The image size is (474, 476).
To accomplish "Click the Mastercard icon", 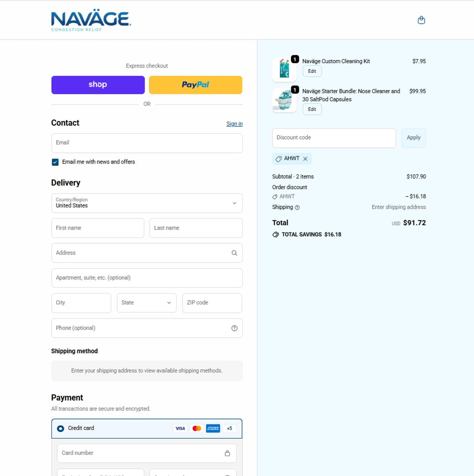I will [197, 428].
